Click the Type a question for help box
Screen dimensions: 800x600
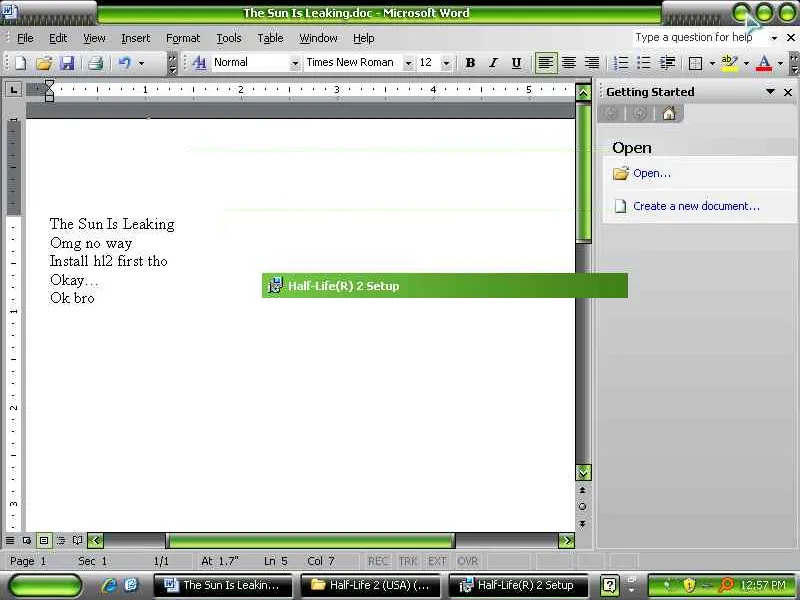tap(700, 37)
